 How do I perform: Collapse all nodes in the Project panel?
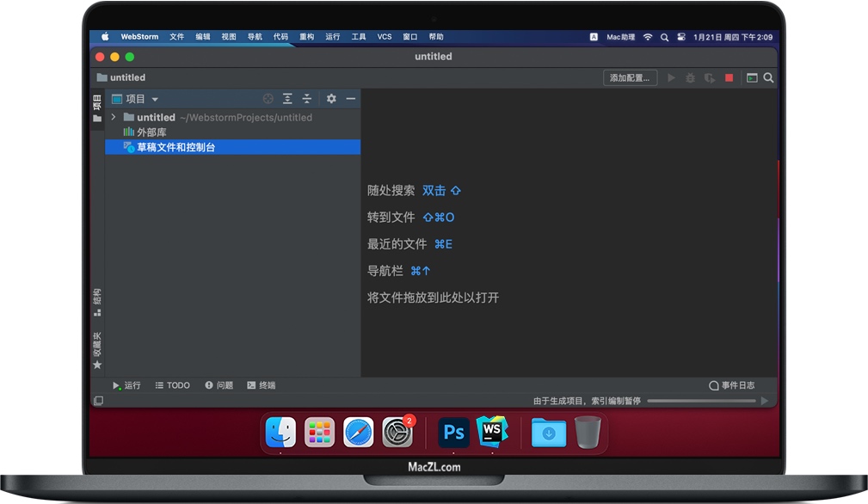[306, 99]
